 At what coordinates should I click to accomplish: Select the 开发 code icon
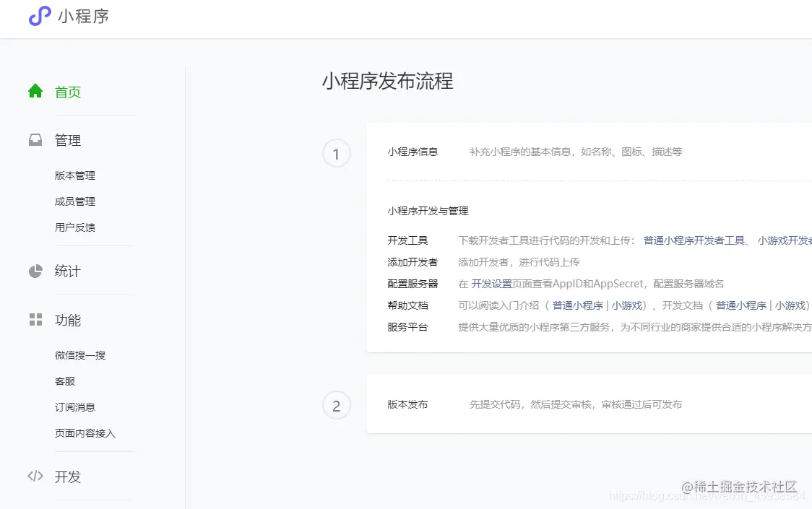click(35, 477)
